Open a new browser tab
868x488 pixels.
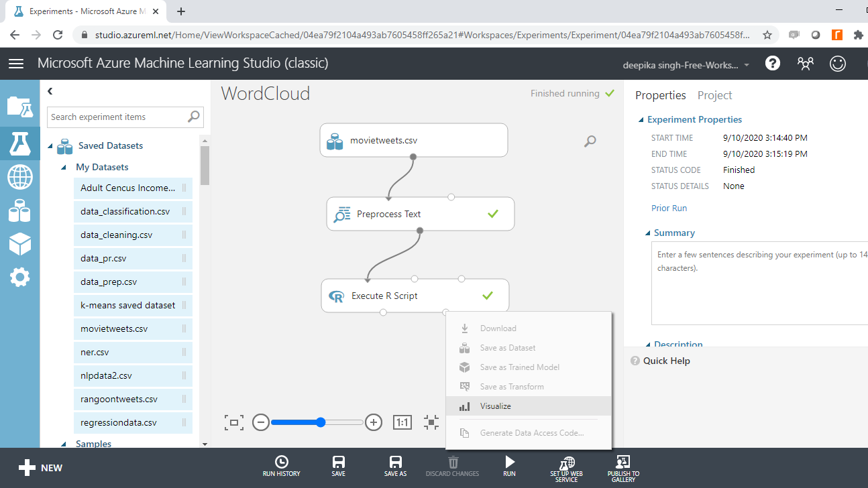181,11
